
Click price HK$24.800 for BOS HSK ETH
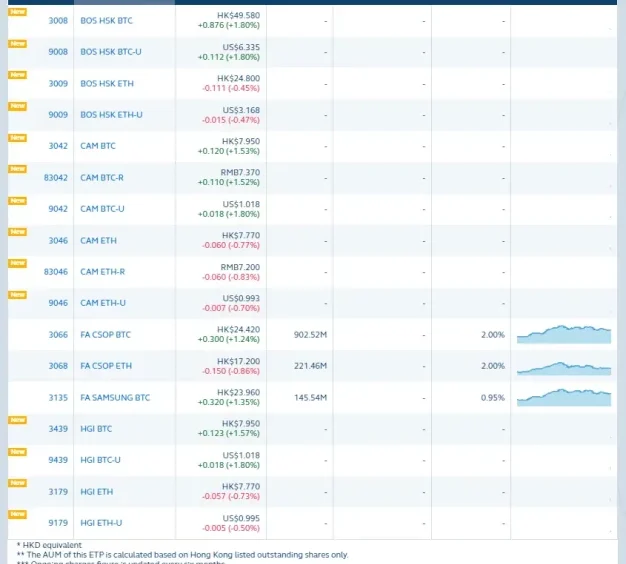[x=238, y=79]
